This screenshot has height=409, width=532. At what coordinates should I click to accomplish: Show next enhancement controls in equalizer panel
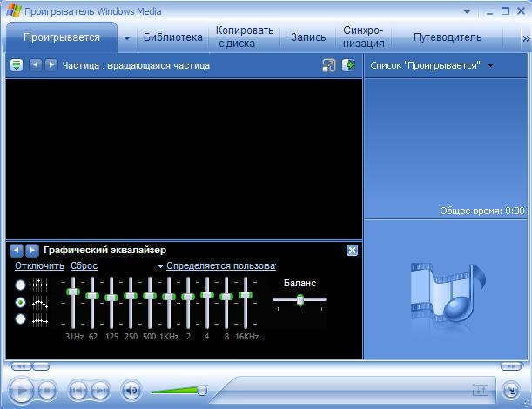(x=32, y=251)
